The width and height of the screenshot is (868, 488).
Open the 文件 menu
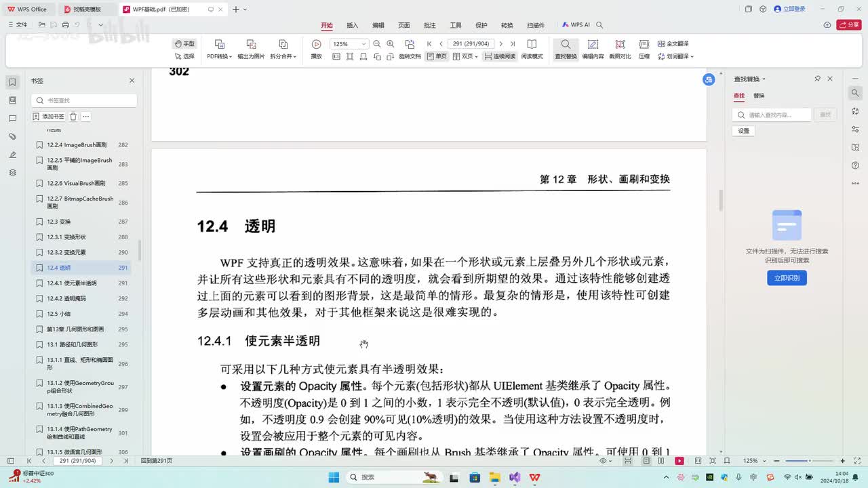point(18,25)
